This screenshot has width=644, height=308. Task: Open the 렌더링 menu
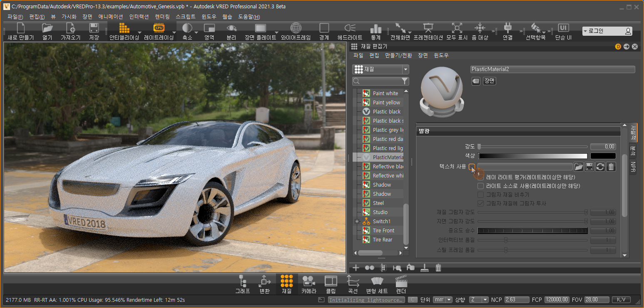point(162,17)
